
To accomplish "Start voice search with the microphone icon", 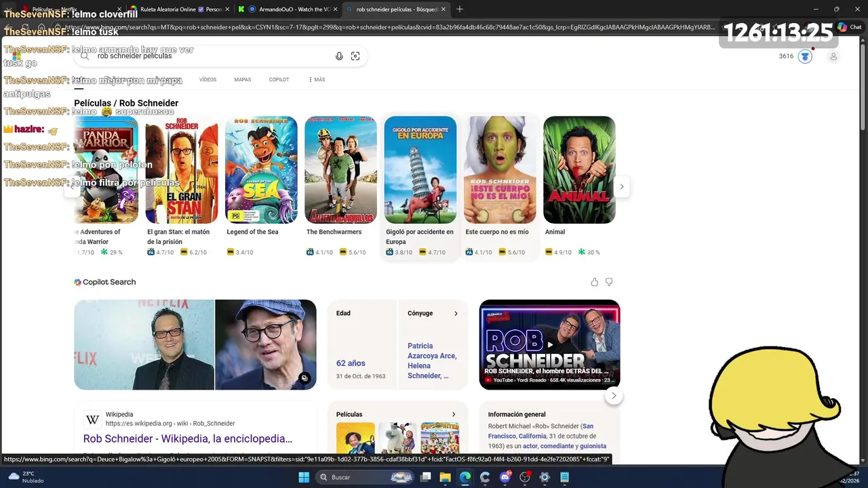I will (x=339, y=56).
